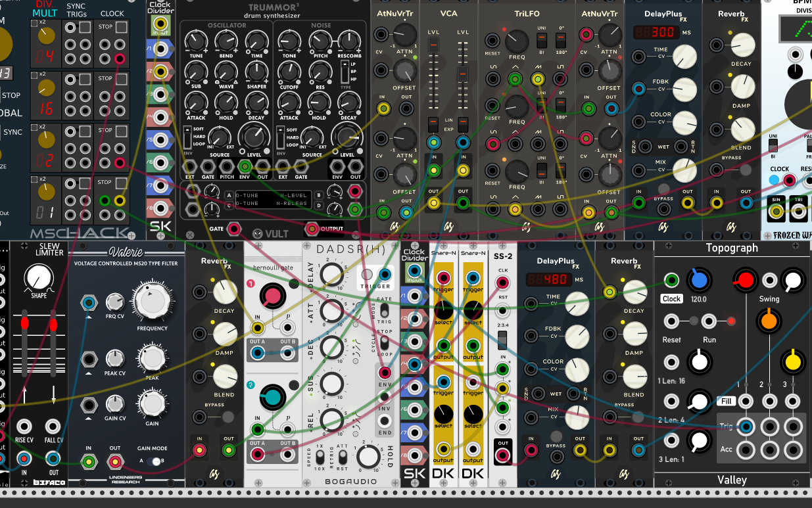This screenshot has width=812, height=508.
Task: Click the CLK jack on SS-2 module
Action: (502, 283)
